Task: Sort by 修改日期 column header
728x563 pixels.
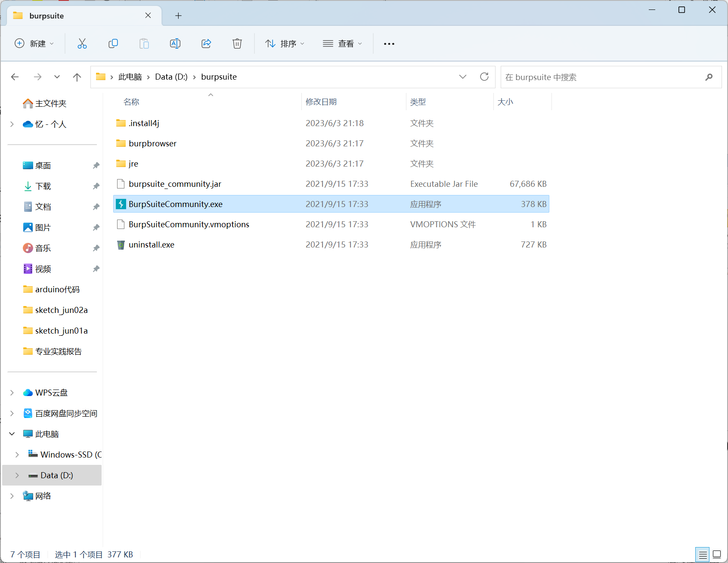Action: [321, 102]
